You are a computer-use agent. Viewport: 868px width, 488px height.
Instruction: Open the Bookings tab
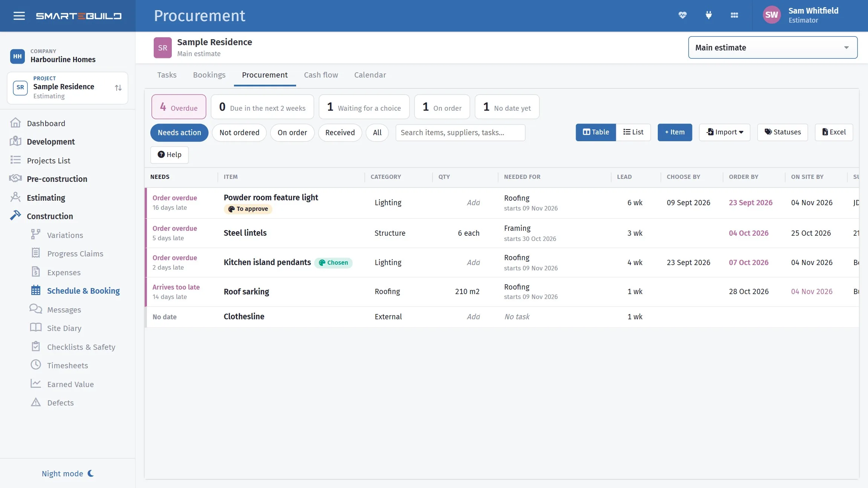209,75
